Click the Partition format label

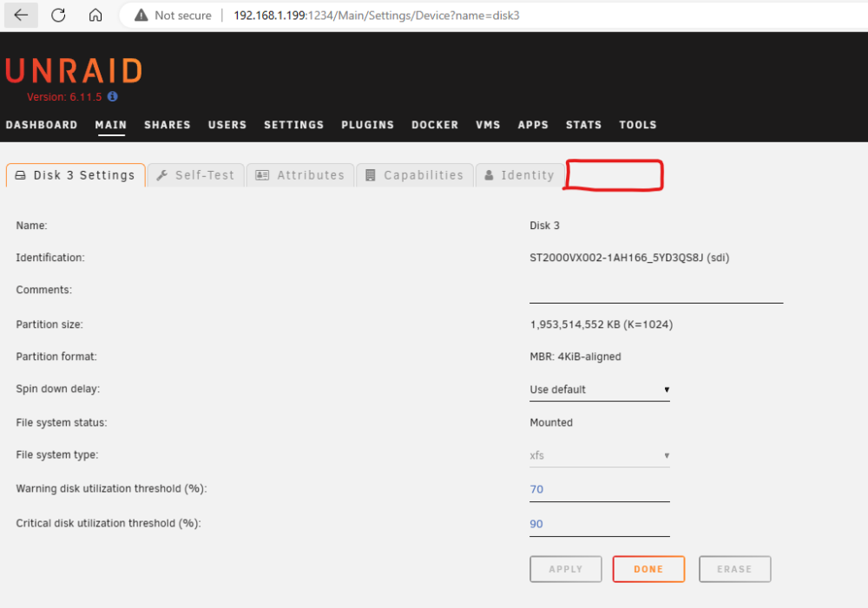pos(56,356)
